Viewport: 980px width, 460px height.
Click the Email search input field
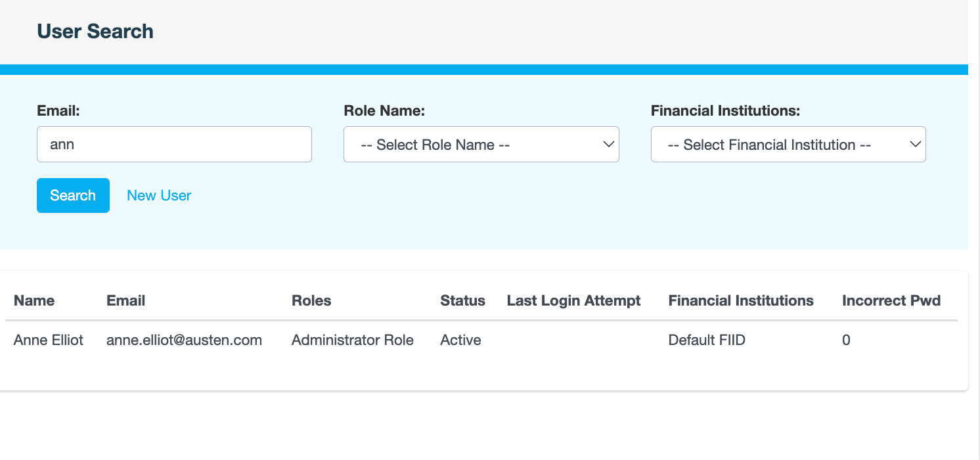[174, 145]
